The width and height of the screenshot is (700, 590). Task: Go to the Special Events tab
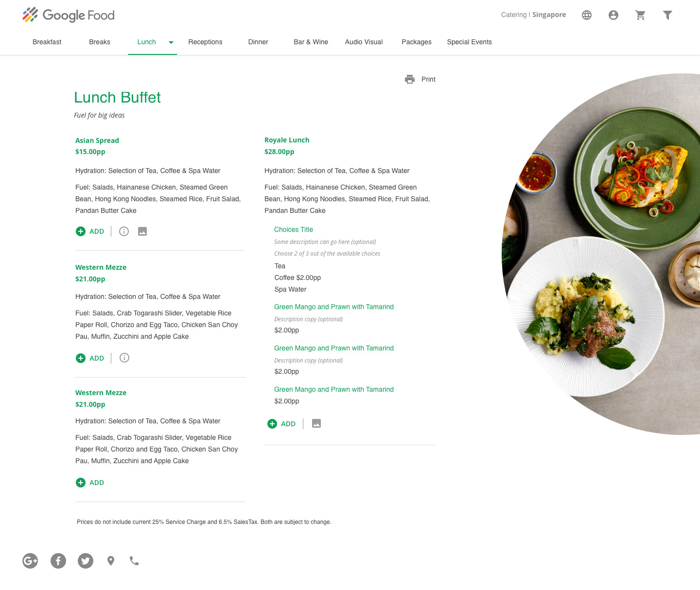469,42
